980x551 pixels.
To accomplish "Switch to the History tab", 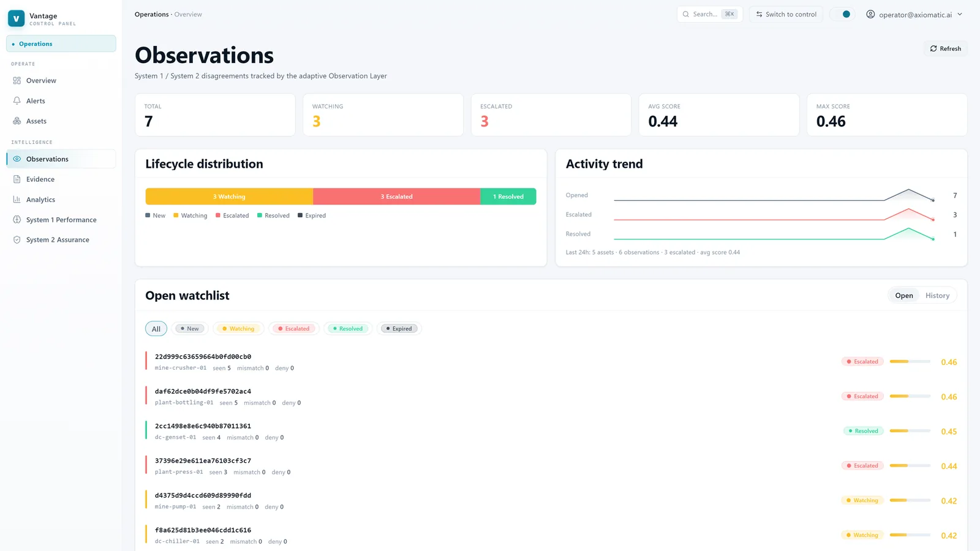I will click(937, 296).
